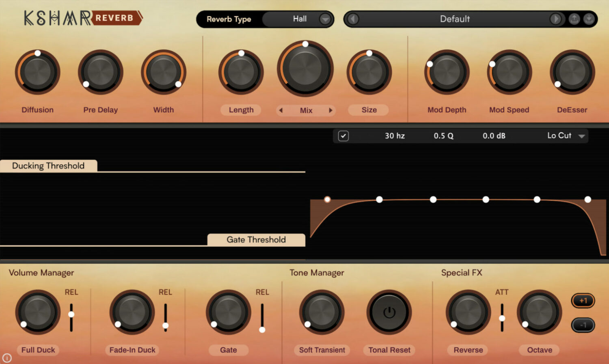Click the Mod Speed knob

[509, 72]
